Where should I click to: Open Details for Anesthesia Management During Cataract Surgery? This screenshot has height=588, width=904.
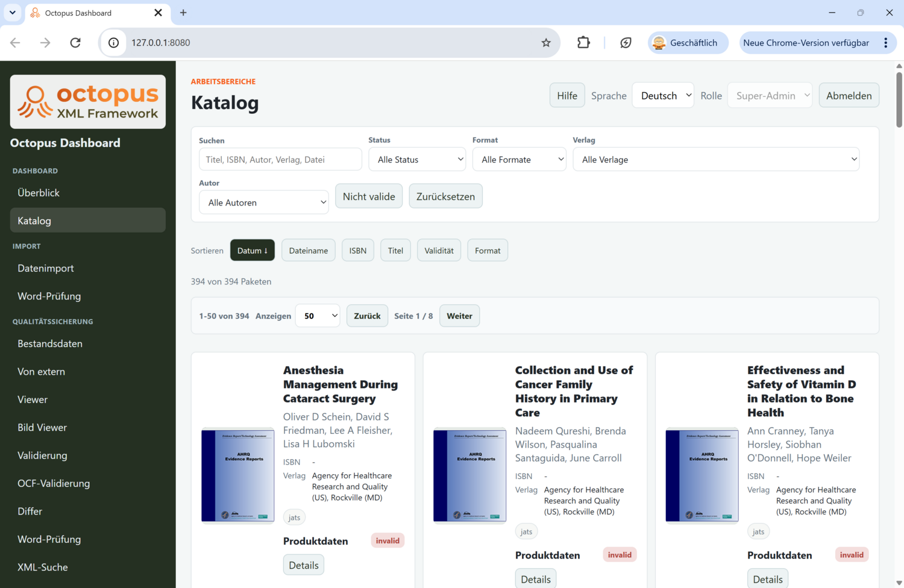coord(304,565)
